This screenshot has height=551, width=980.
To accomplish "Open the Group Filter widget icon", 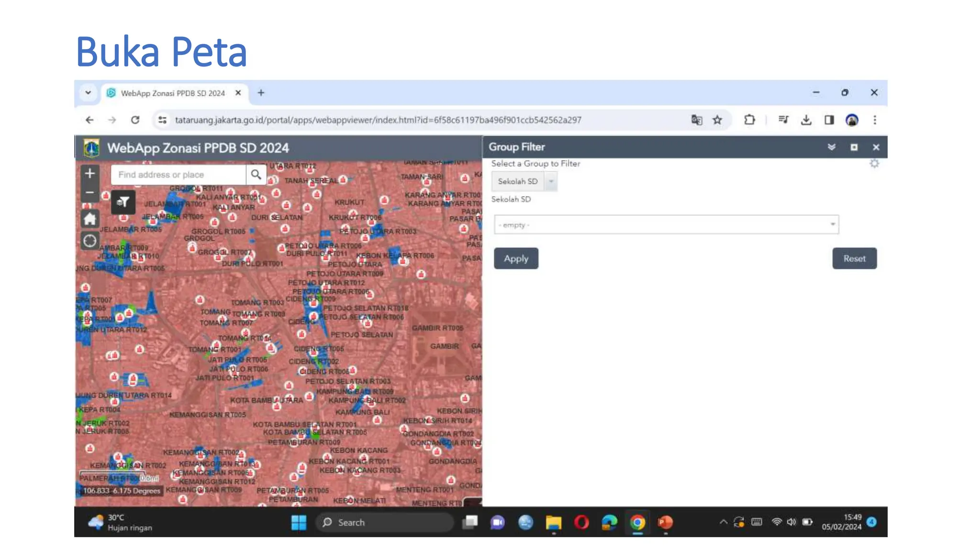I will click(x=123, y=202).
